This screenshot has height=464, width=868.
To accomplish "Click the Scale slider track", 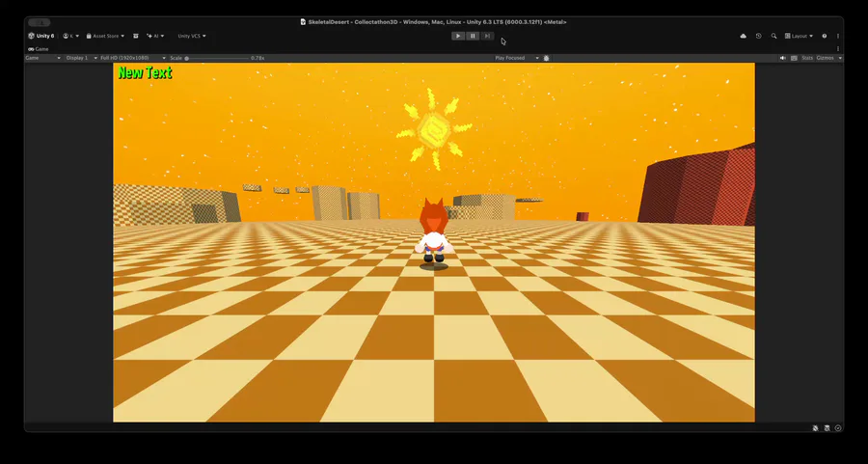I will tap(217, 58).
